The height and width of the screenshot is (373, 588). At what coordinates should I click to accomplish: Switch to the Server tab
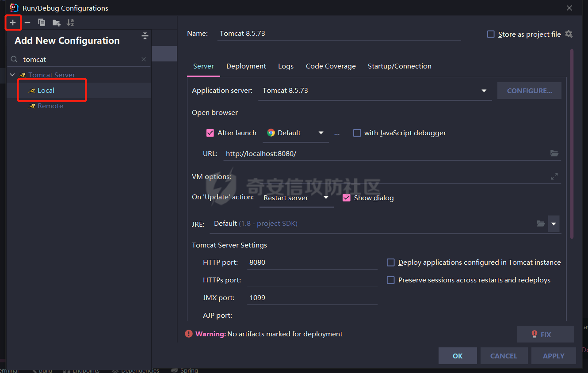203,66
